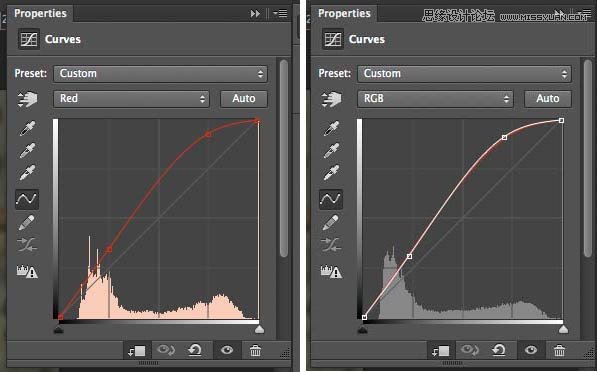Select the top-right endpoint of RGB curve
Image resolution: width=597 pixels, height=372 pixels.
pos(562,120)
